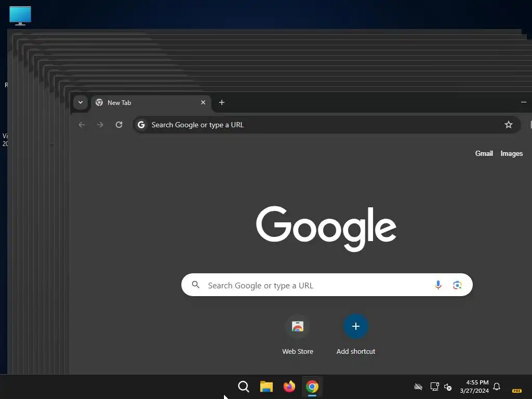Open the Gmail link
Screen dimensions: 532x399
coord(484,153)
